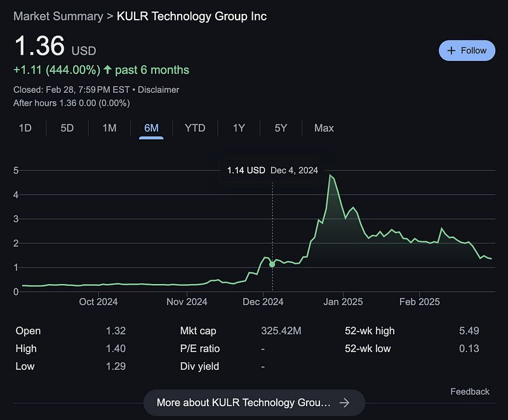Click the Market Summary breadcrumb
The width and height of the screenshot is (508, 420).
pos(58,17)
